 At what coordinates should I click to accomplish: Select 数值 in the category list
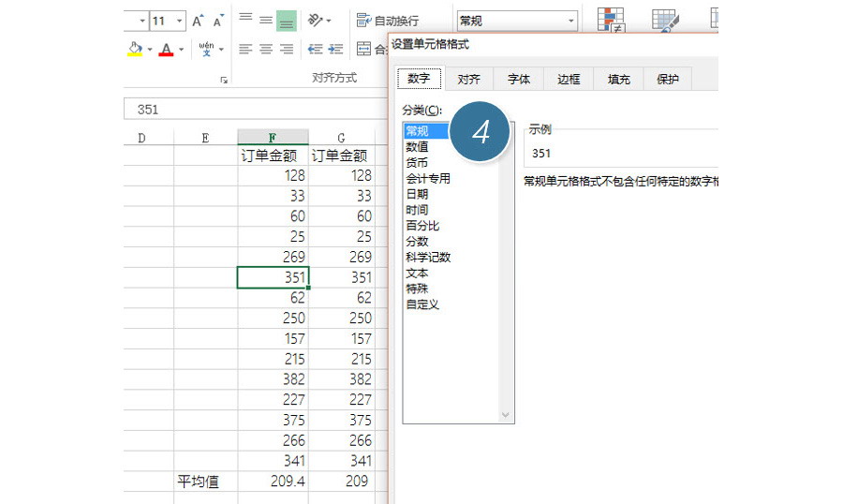click(417, 146)
